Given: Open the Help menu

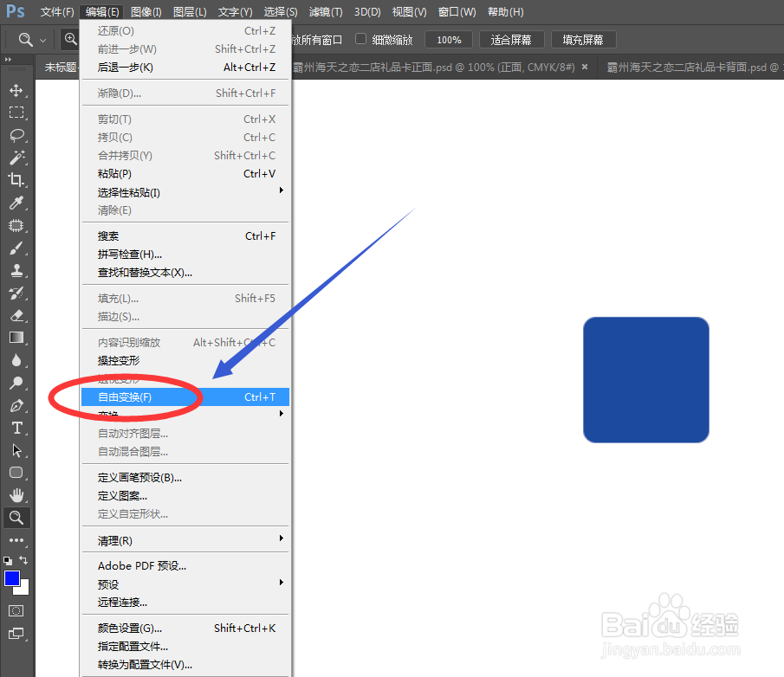Looking at the screenshot, I should click(x=506, y=12).
